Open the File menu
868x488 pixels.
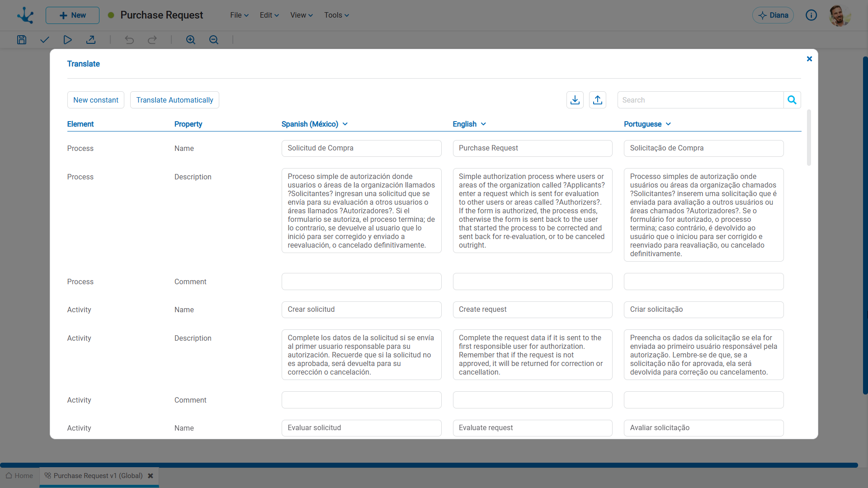(x=239, y=15)
